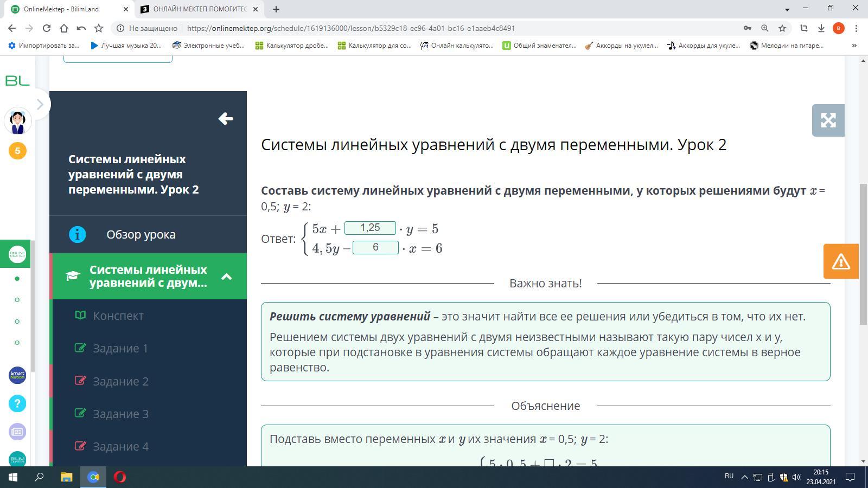
Task: Reload the page with the refresh icon
Action: [x=47, y=28]
